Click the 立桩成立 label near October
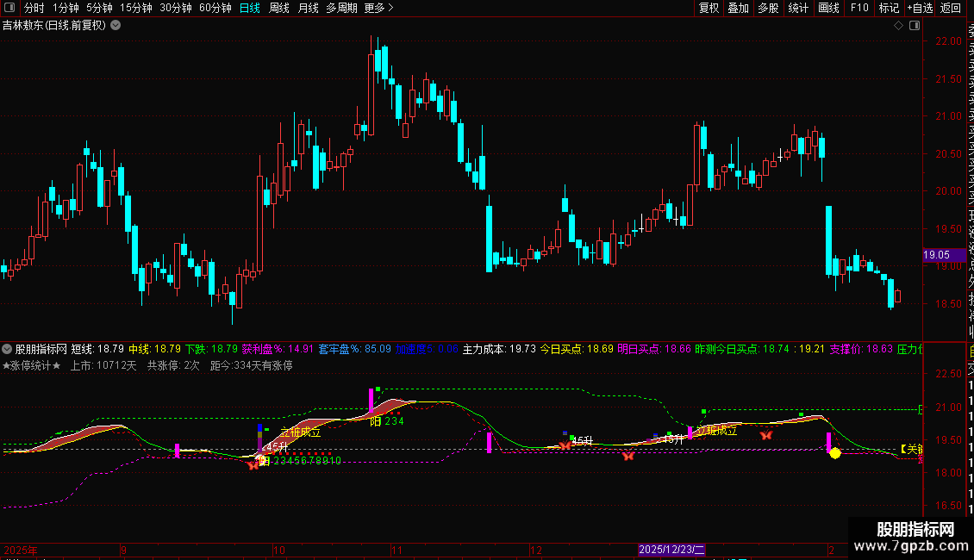The width and height of the screenshot is (974, 560). click(x=301, y=432)
